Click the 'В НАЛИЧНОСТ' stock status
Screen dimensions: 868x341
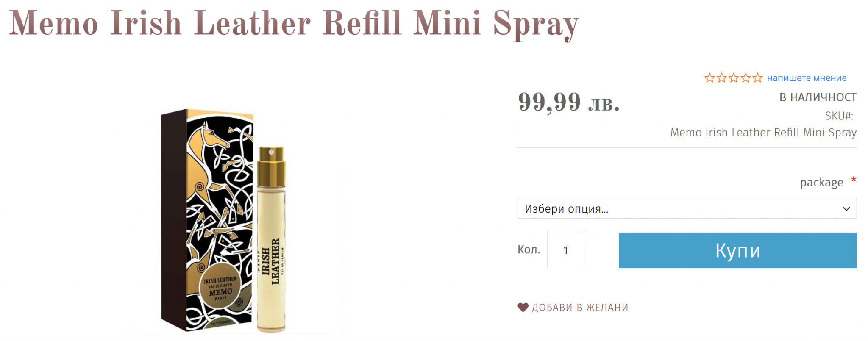coord(818,97)
